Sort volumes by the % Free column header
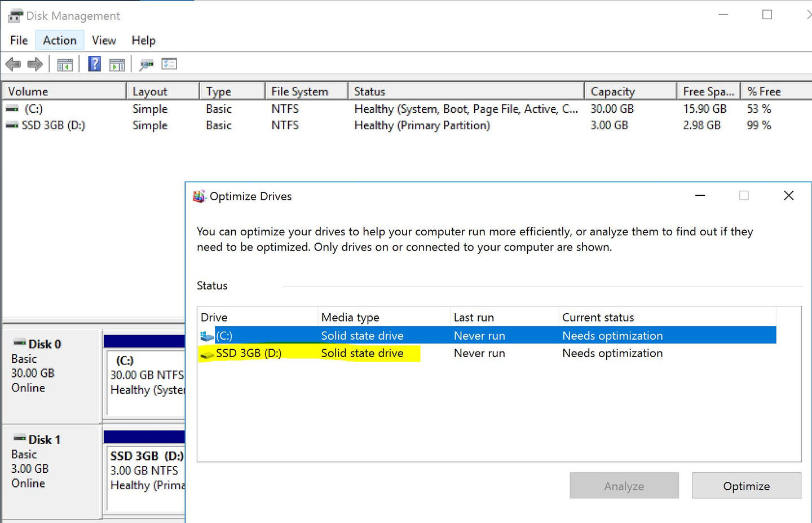The width and height of the screenshot is (812, 523). pos(776,91)
